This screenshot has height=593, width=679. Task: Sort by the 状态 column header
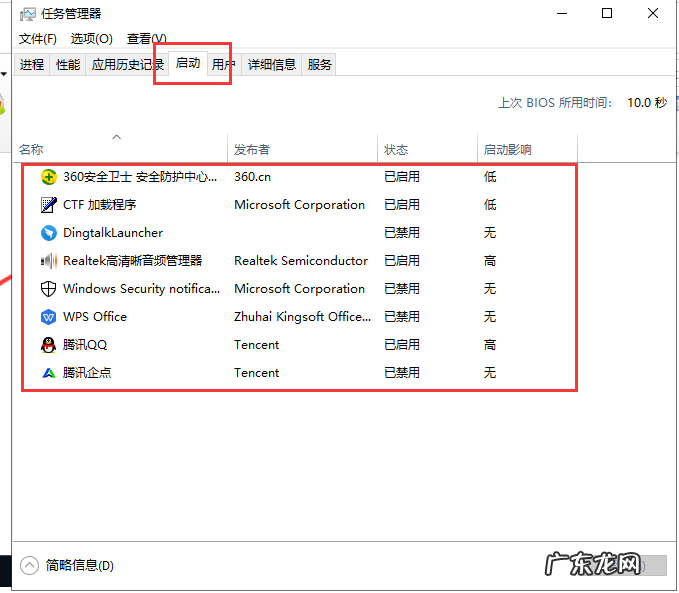427,150
